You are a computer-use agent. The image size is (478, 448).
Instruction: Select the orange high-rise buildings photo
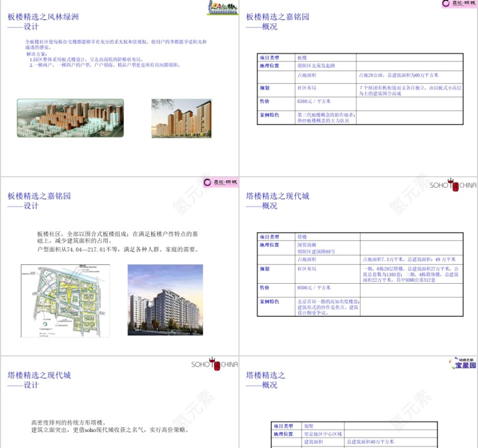point(182,118)
